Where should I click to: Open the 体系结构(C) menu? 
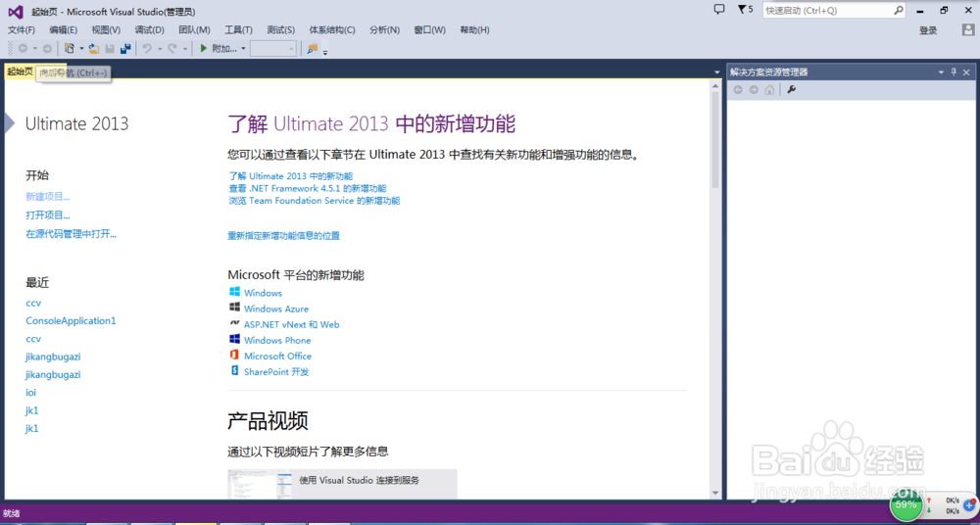(332, 30)
